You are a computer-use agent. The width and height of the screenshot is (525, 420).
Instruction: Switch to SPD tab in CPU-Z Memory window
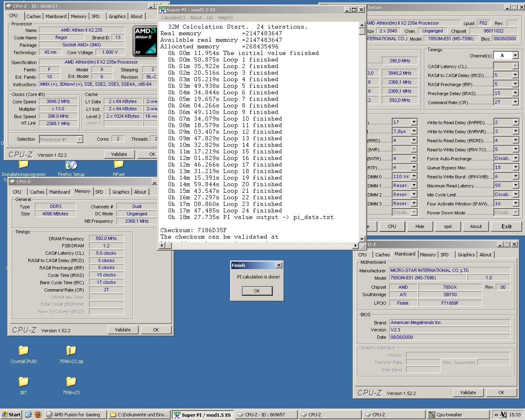(x=99, y=192)
